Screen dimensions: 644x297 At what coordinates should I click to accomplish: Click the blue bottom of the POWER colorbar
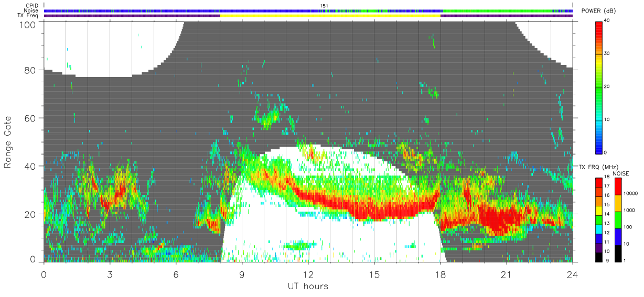coord(599,146)
